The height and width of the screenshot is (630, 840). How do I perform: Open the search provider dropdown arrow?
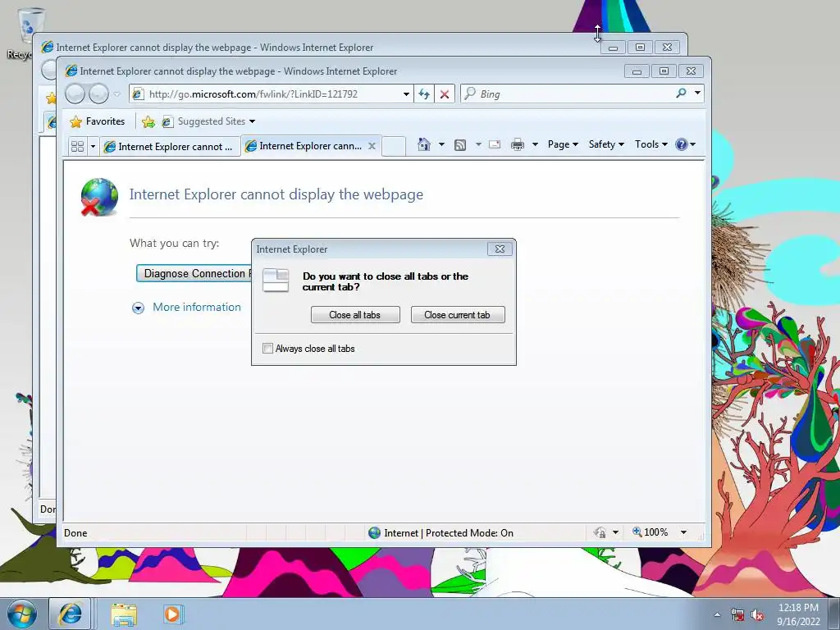(x=697, y=94)
